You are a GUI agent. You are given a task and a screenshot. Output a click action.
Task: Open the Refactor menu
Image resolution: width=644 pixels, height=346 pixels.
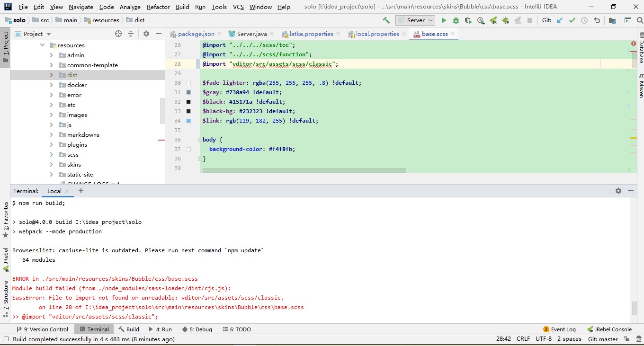pyautogui.click(x=158, y=7)
